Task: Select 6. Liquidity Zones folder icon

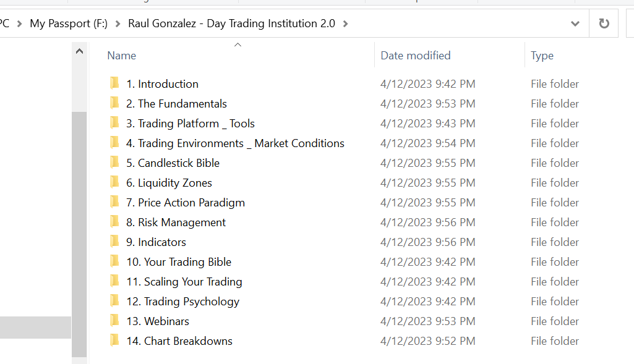Action: click(114, 182)
